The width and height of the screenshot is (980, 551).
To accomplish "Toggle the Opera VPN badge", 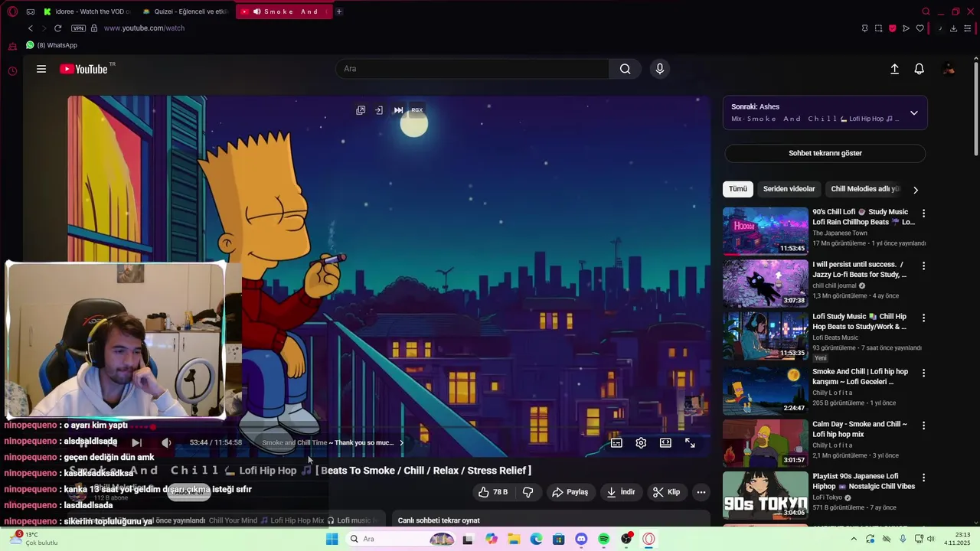I will click(78, 28).
